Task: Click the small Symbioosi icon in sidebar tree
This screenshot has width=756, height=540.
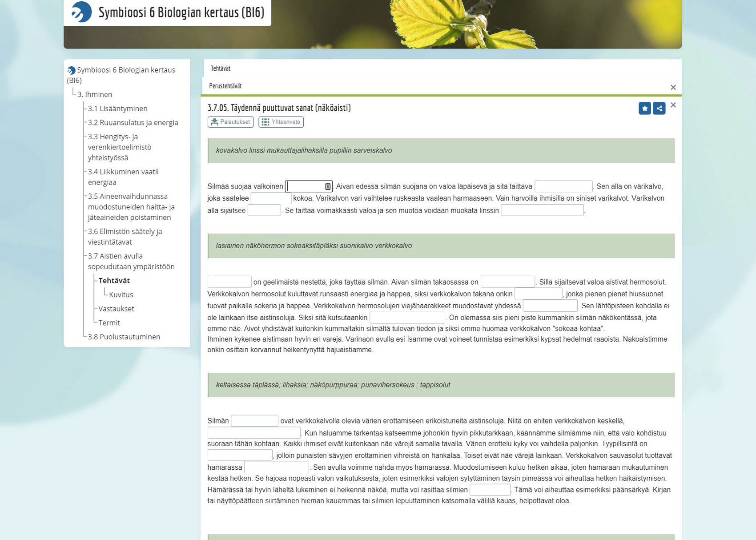Action: [x=71, y=70]
